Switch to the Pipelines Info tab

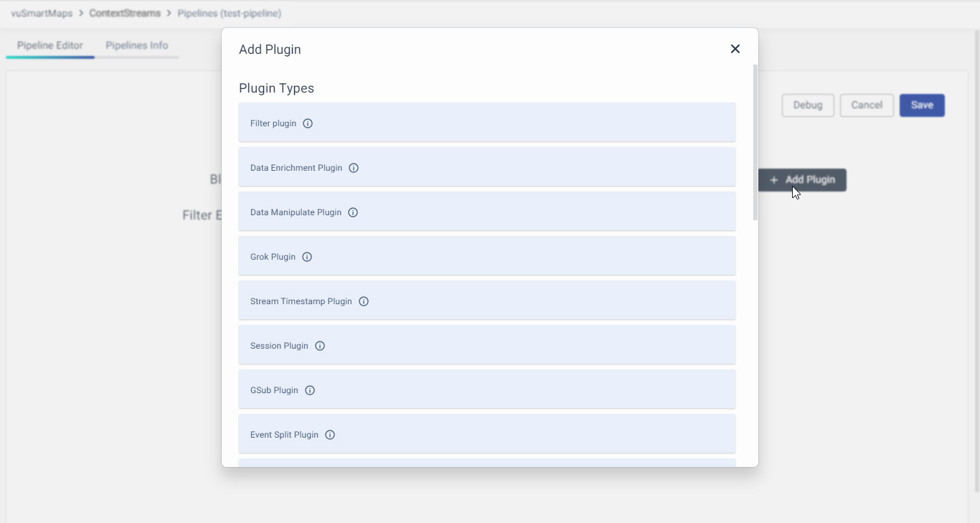click(x=136, y=45)
